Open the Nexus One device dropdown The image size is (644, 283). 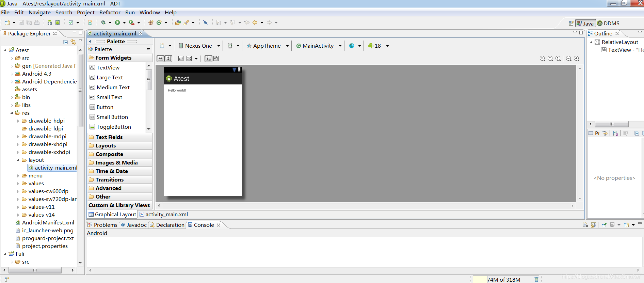pos(199,46)
